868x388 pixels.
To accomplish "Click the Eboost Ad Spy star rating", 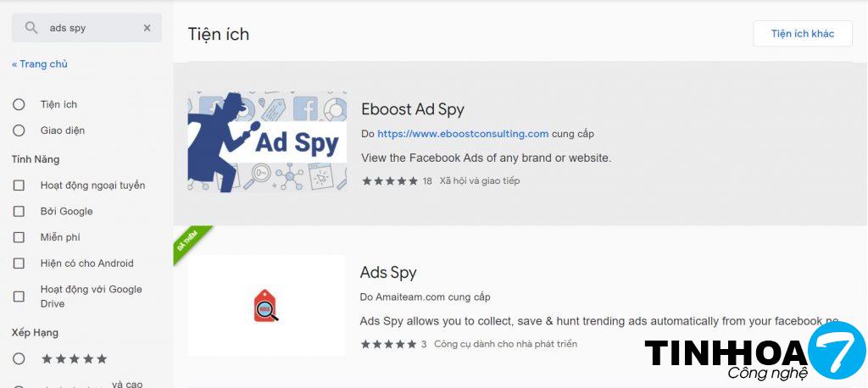I will [x=390, y=181].
